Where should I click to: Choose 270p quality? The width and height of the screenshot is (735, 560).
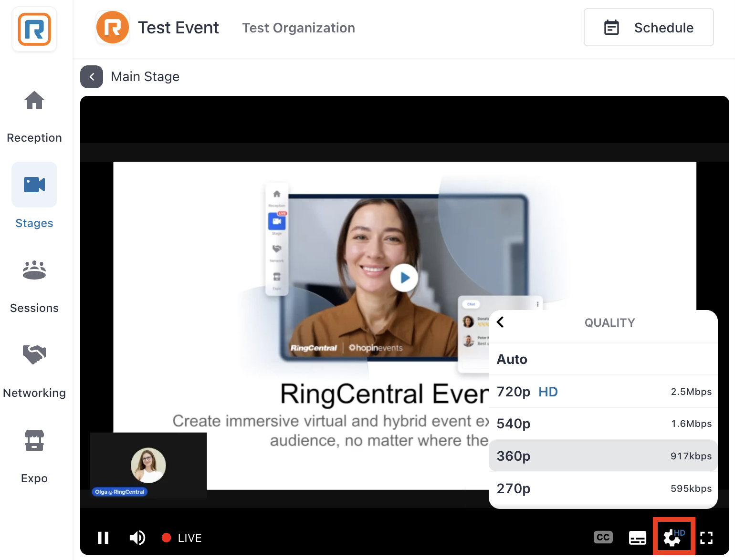click(603, 488)
